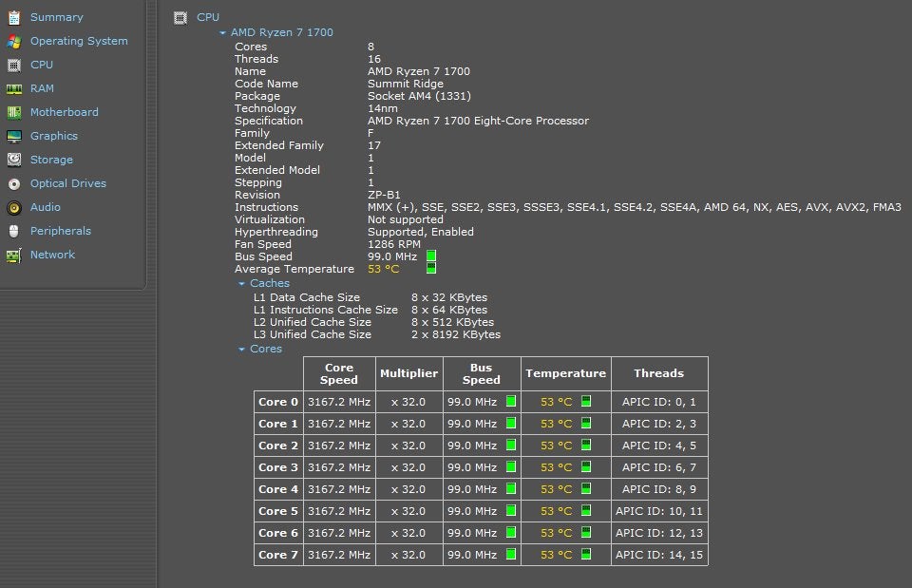Collapse the Cores section arrow
Screen dimensions: 912x588
point(241,350)
